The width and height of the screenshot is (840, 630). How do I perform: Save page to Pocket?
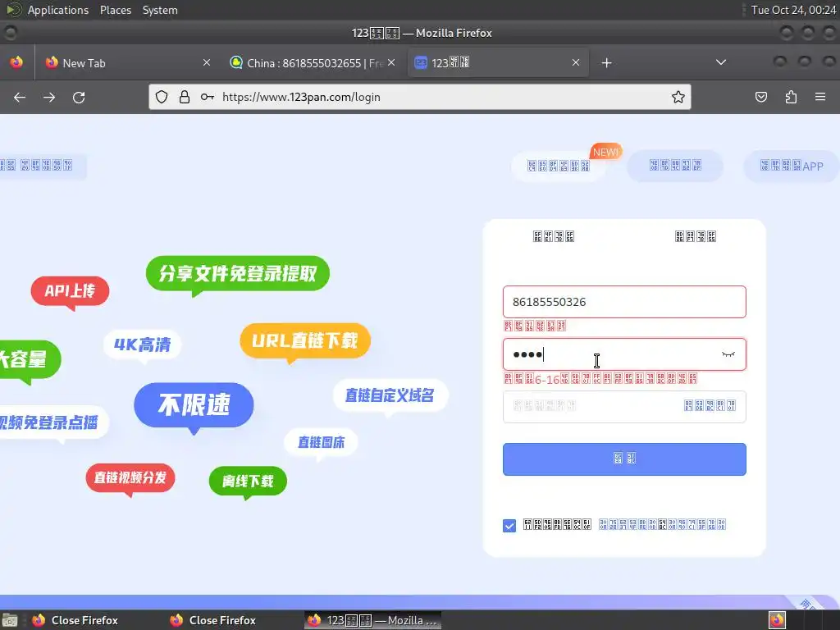pyautogui.click(x=760, y=97)
